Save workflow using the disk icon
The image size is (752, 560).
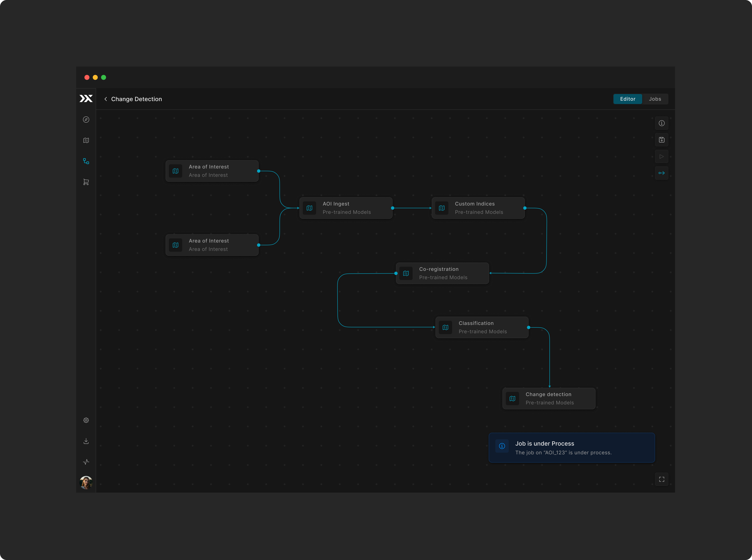coord(662,140)
